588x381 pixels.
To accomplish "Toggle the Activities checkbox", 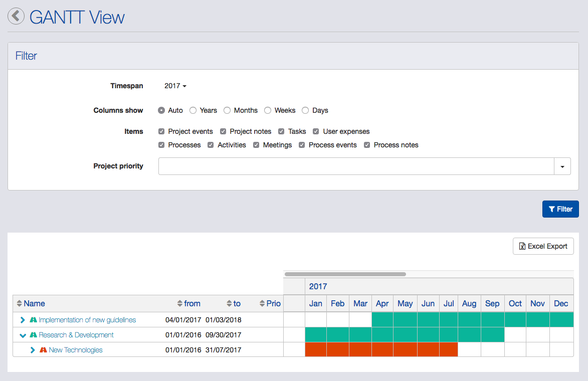I will pos(211,145).
